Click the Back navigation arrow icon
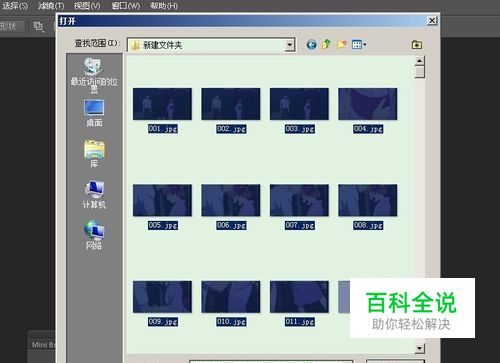Screen dimensions: 500x363 click(312, 44)
